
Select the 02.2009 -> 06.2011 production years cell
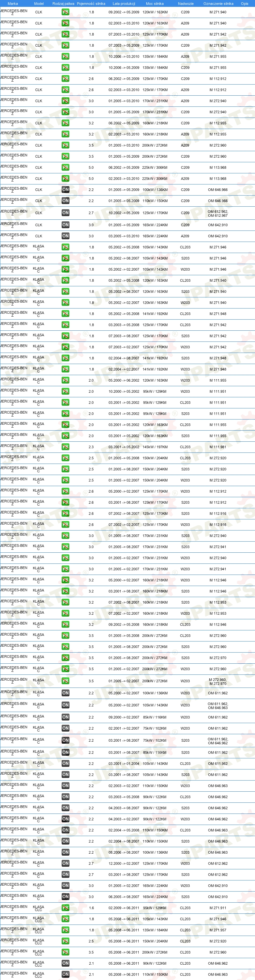124,908
